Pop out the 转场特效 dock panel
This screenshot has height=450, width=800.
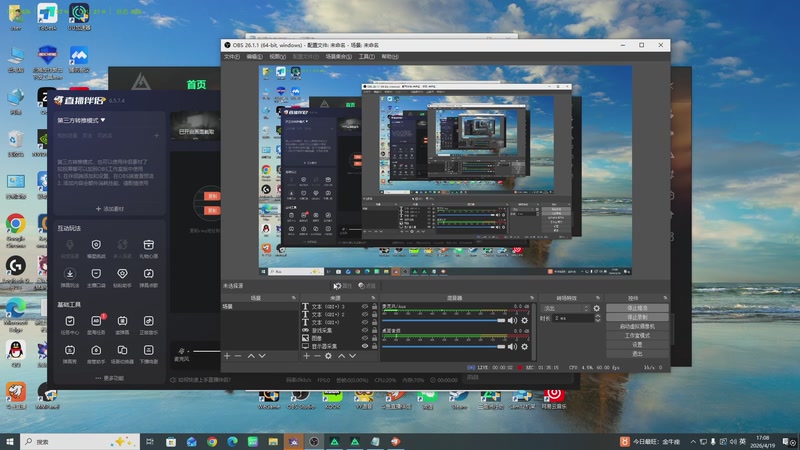coord(598,298)
